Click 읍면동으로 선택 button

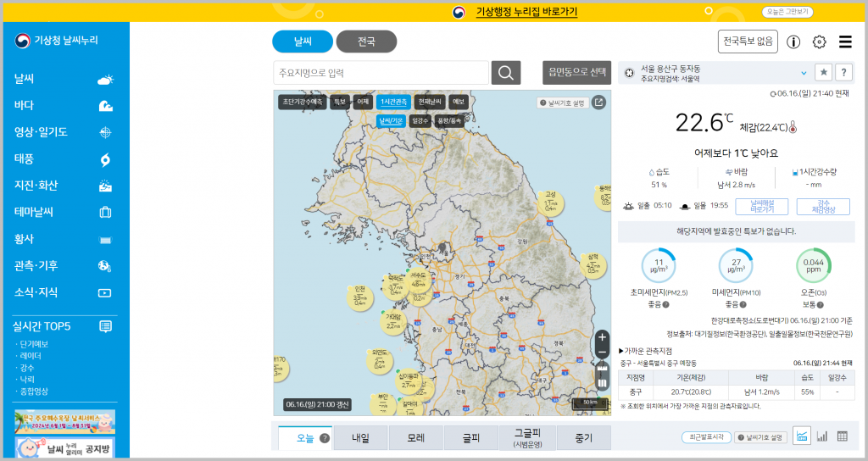pyautogui.click(x=576, y=73)
